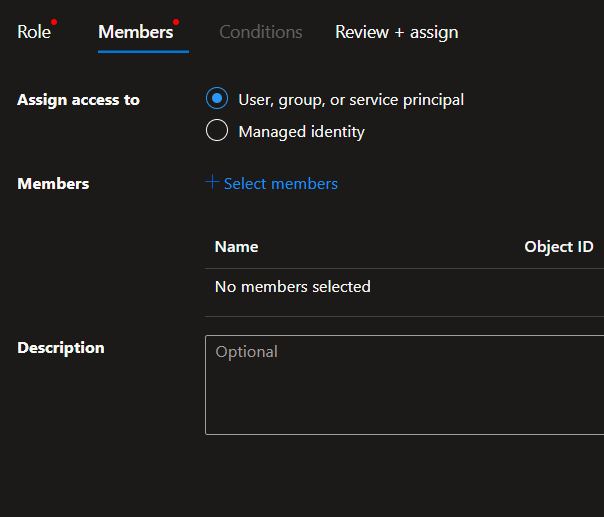
Task: Select User, group, or service principal option
Action: click(217, 98)
